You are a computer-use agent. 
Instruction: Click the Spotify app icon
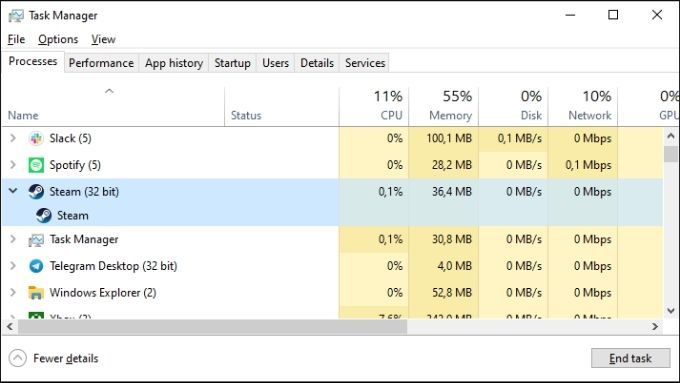[x=36, y=165]
